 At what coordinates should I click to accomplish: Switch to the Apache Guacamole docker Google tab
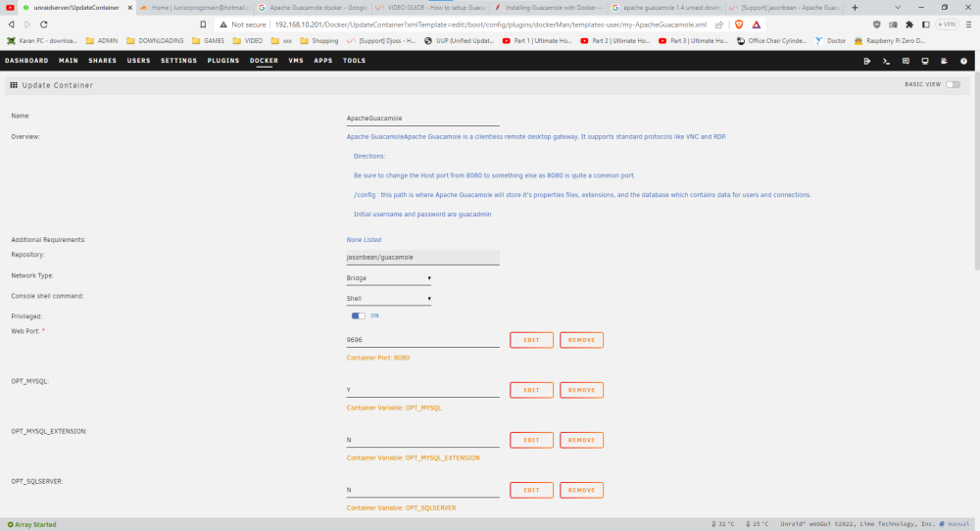pos(314,8)
